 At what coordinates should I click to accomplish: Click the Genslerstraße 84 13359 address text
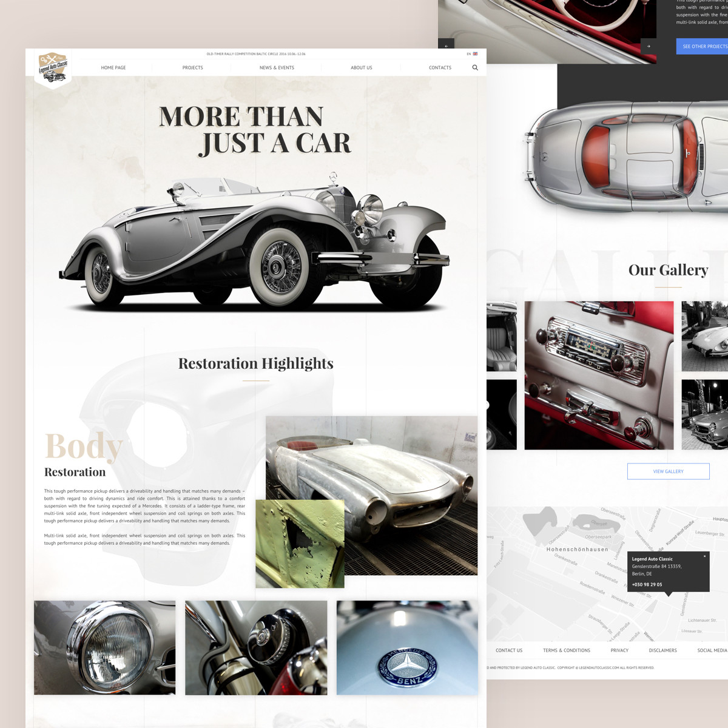click(x=657, y=567)
